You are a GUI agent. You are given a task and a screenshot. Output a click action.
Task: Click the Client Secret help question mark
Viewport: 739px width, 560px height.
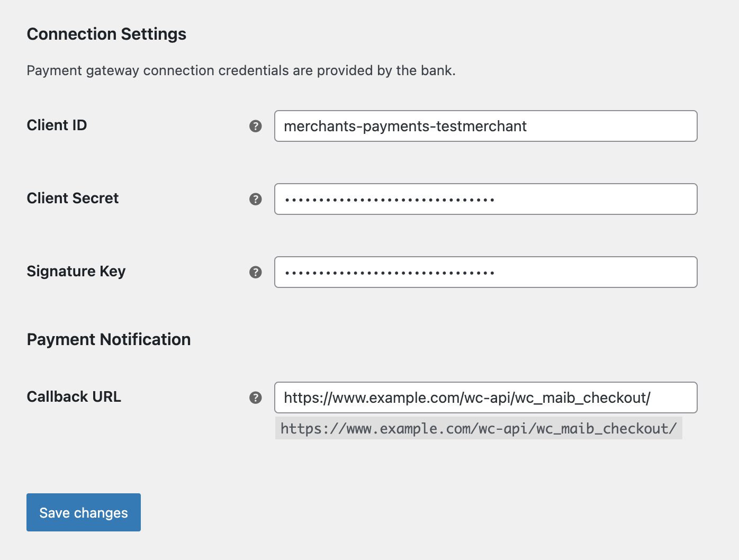click(x=256, y=199)
